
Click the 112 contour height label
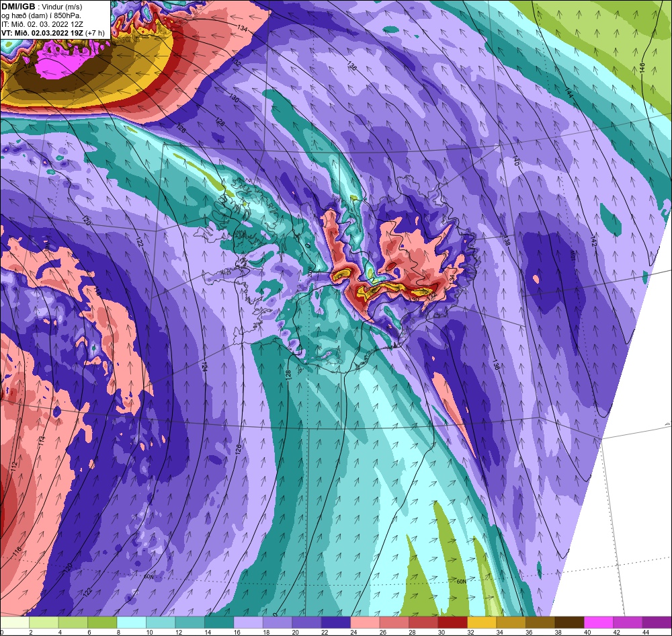click(x=14, y=467)
